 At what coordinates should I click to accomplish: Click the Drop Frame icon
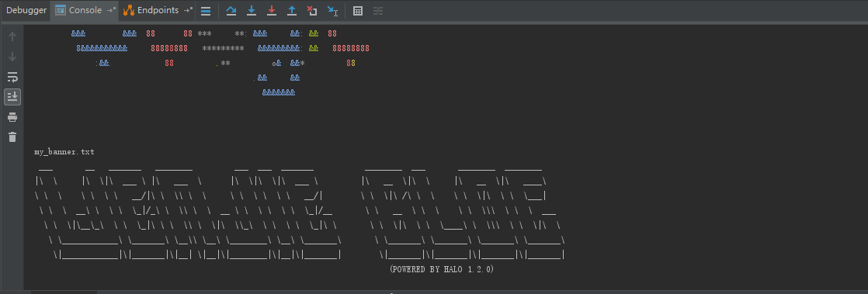point(311,11)
